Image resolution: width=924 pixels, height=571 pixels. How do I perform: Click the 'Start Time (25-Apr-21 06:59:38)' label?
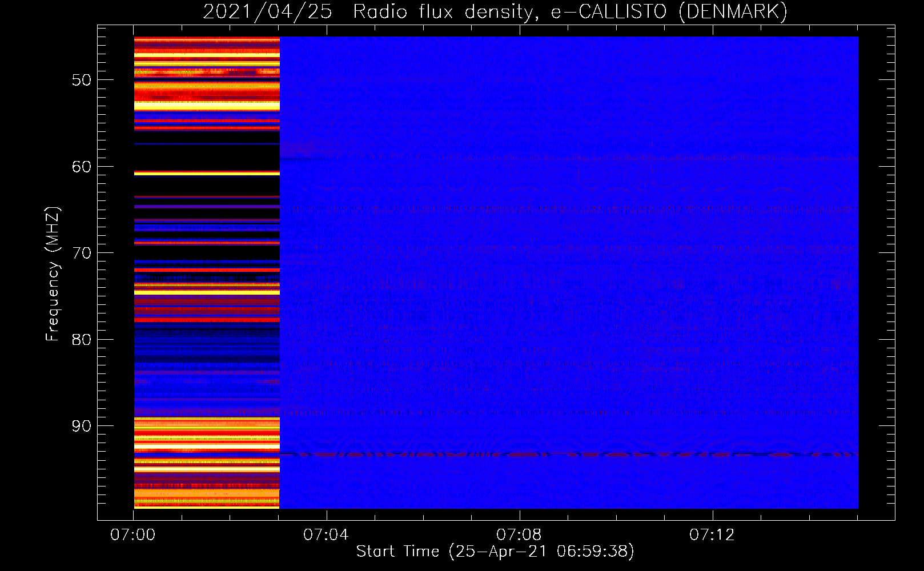pyautogui.click(x=495, y=552)
